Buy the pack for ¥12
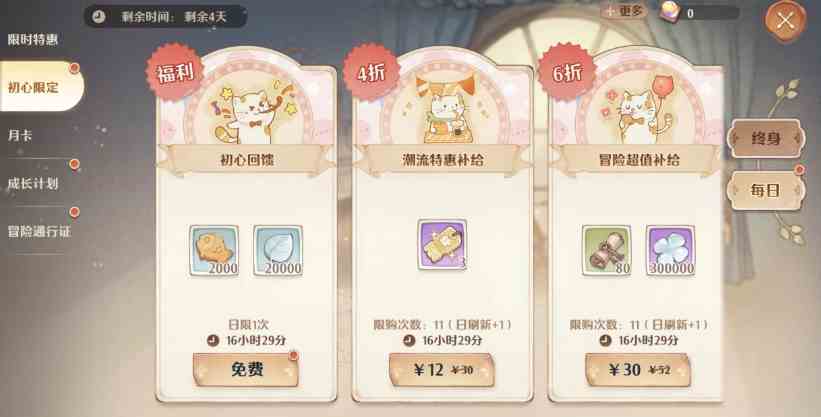 tap(442, 370)
